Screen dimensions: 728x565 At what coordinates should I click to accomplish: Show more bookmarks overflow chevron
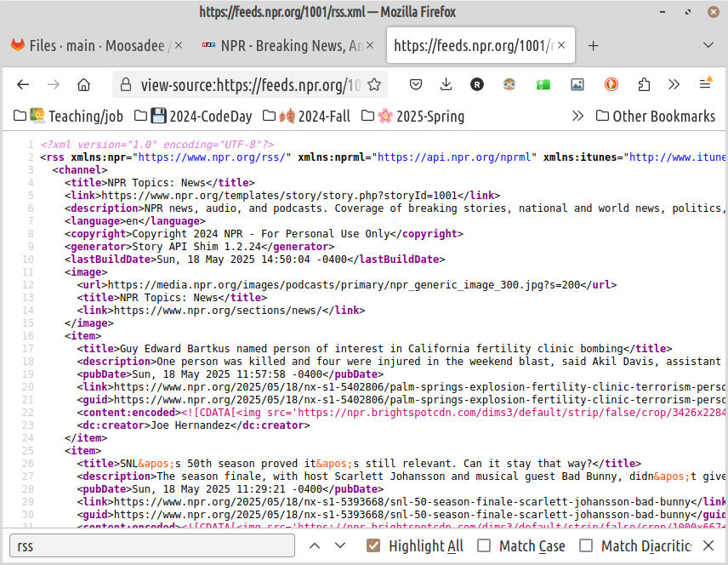tap(577, 116)
